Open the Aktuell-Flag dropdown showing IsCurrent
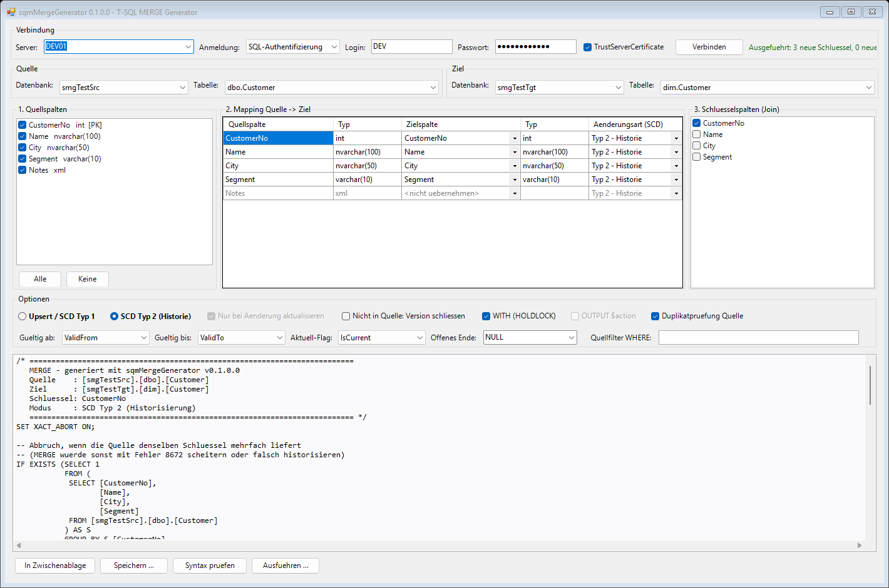889x588 pixels. click(x=382, y=338)
